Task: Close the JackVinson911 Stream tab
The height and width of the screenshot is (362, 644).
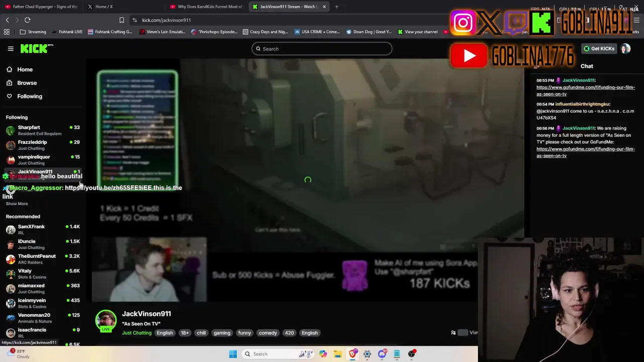Action: coord(324,7)
